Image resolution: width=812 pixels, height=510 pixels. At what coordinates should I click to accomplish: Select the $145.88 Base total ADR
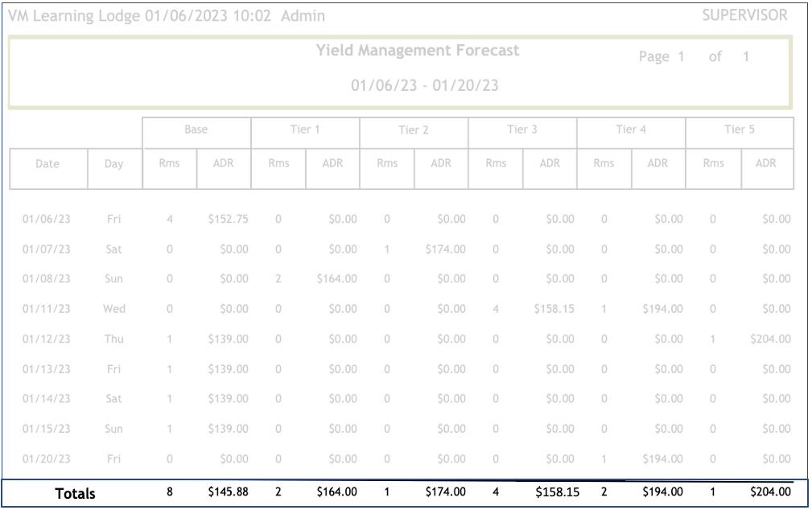pos(228,491)
